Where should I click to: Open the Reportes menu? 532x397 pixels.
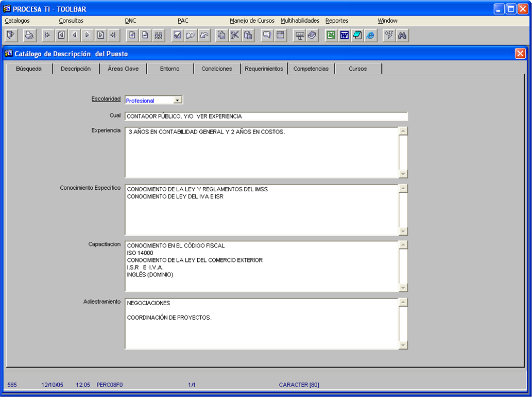pos(337,21)
